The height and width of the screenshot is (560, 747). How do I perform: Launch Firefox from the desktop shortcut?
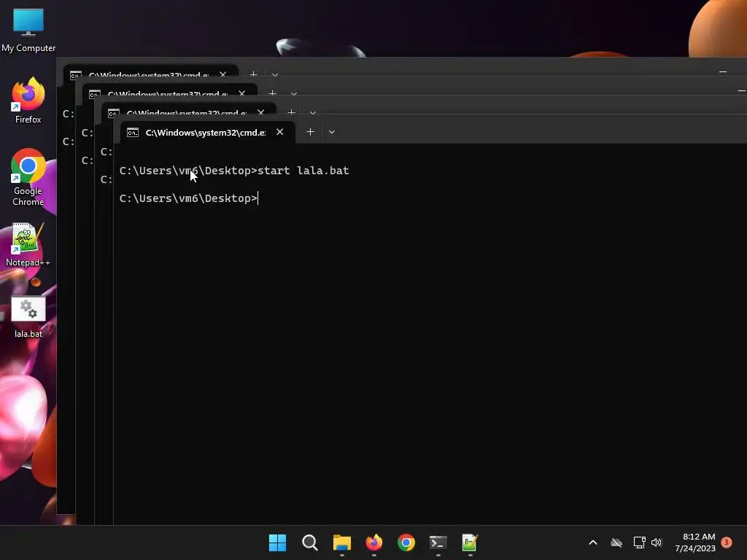(28, 100)
